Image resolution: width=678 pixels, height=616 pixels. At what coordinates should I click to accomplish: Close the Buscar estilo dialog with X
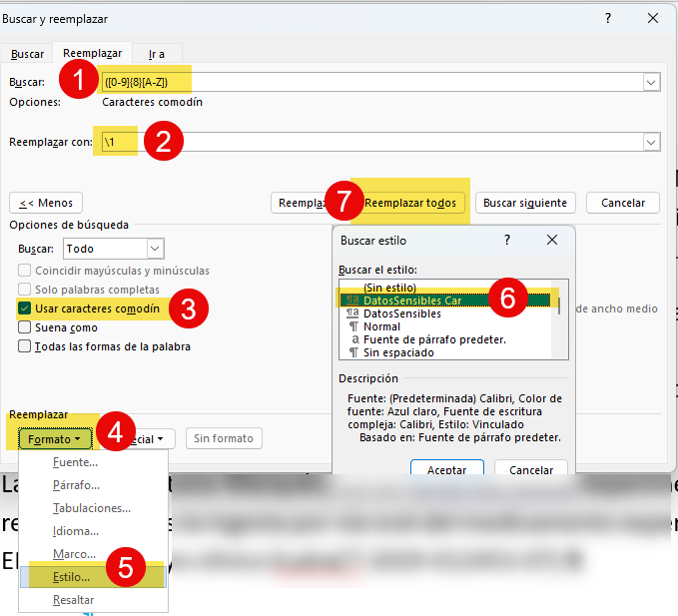point(552,241)
